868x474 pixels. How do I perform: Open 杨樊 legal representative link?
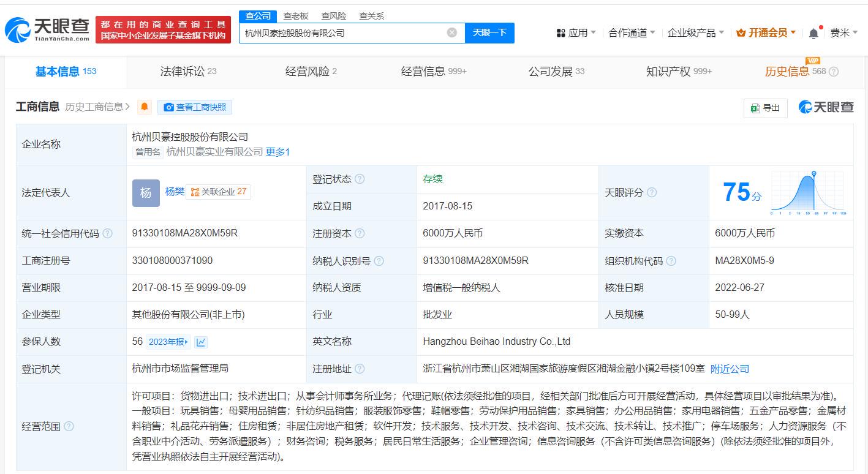(x=175, y=192)
